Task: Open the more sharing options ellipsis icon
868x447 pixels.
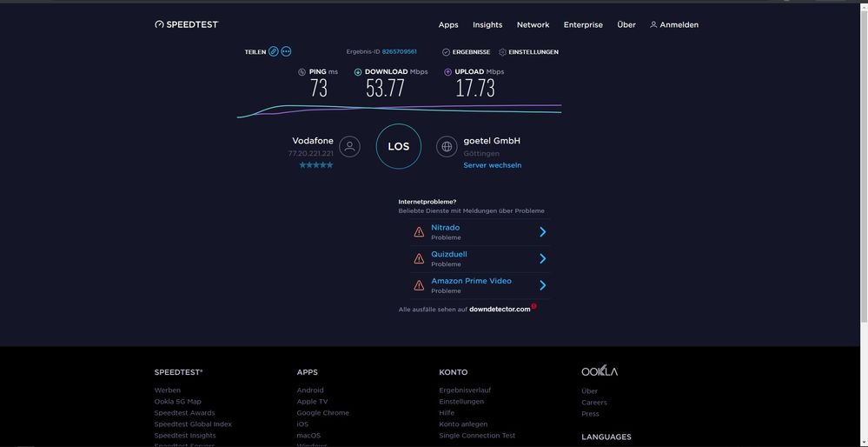Action: click(x=286, y=51)
